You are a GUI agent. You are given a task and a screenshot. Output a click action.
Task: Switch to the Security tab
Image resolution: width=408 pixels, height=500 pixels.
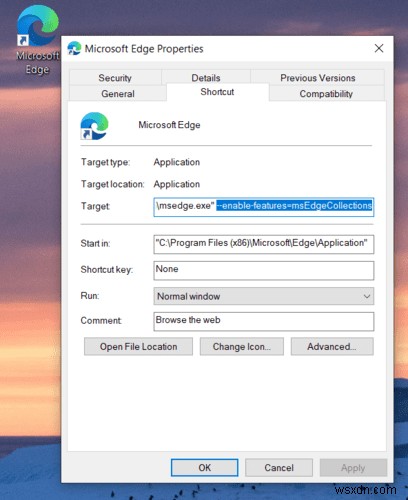(x=115, y=78)
